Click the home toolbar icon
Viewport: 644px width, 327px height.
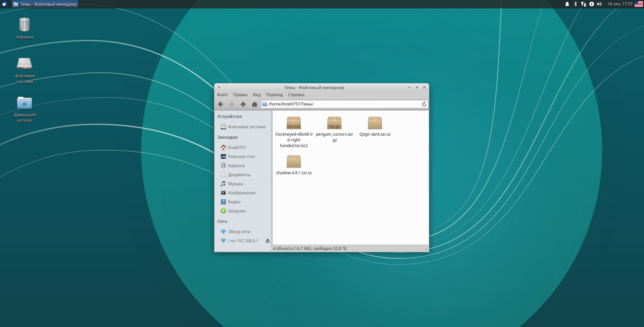tap(255, 104)
